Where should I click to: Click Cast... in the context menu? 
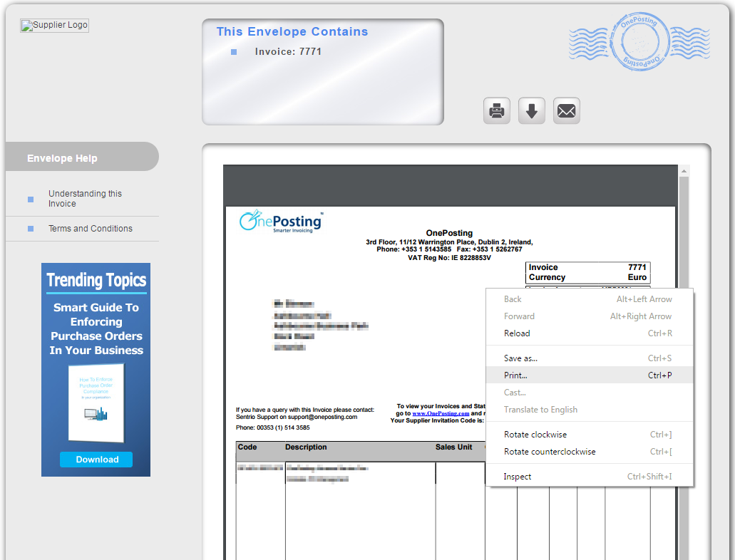coord(590,393)
